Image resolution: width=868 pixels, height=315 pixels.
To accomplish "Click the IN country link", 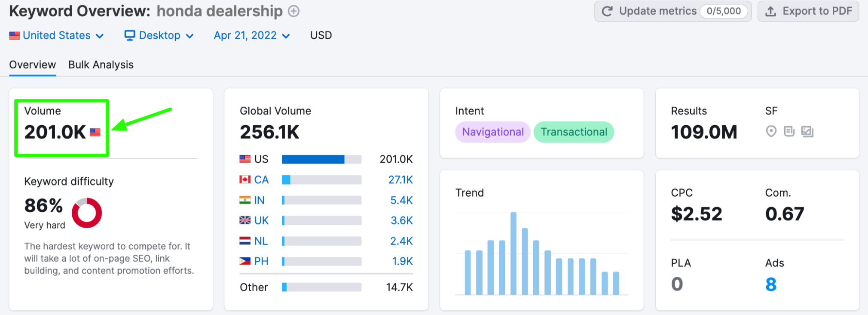I will pyautogui.click(x=259, y=200).
